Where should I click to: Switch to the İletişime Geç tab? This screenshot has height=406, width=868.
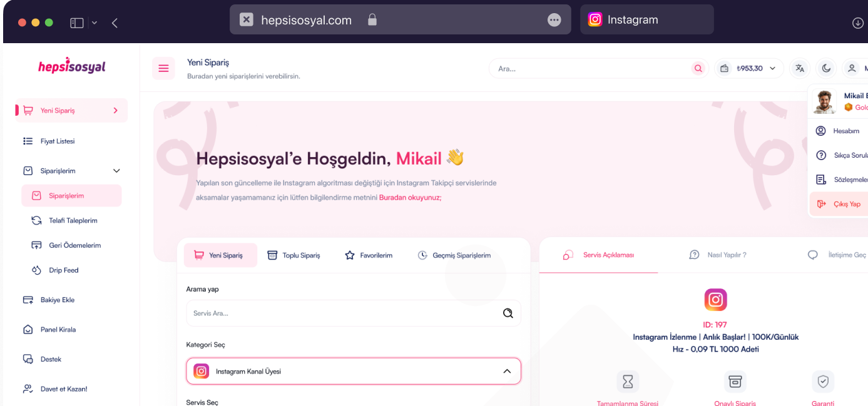837,255
